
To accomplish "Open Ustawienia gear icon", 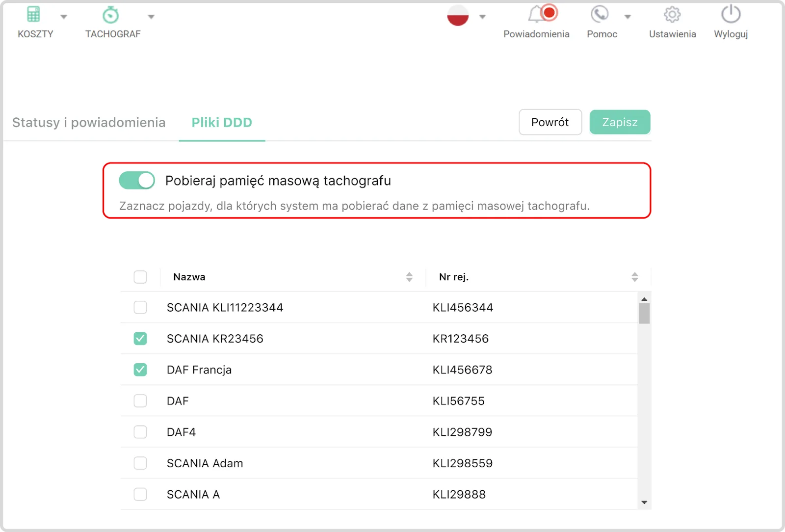I will point(672,15).
